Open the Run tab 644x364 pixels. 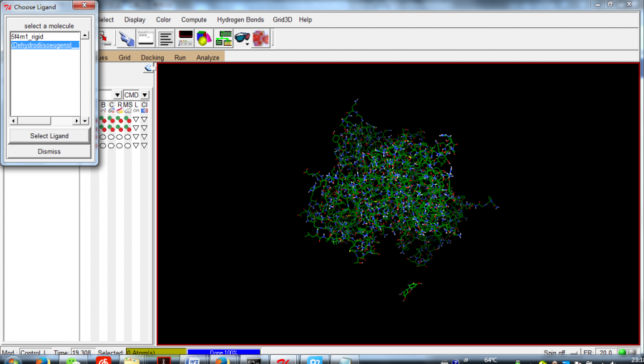(x=180, y=57)
